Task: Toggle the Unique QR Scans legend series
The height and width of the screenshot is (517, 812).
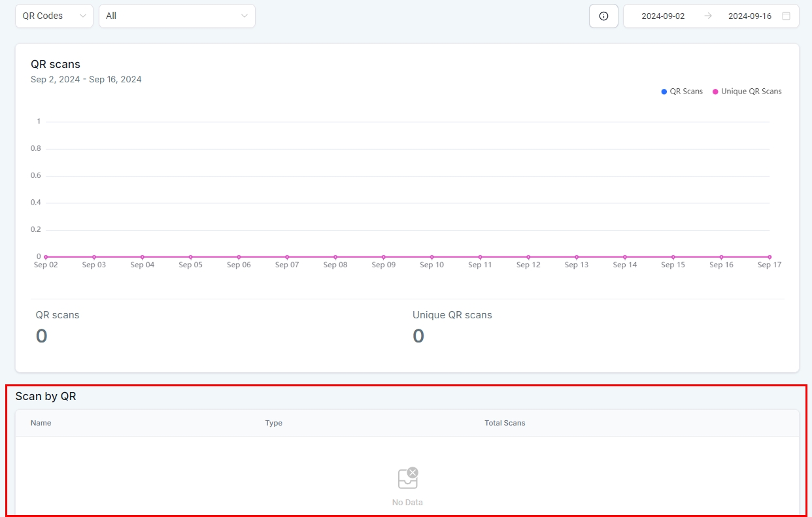Action: pos(751,92)
